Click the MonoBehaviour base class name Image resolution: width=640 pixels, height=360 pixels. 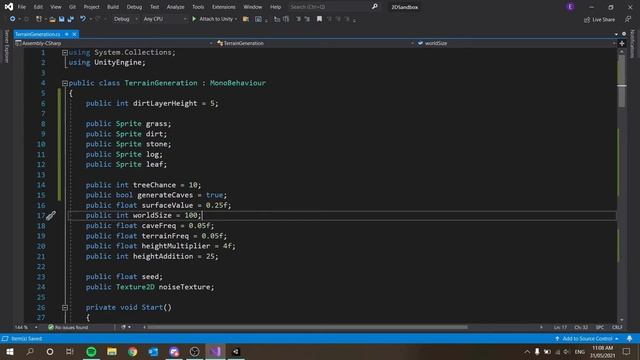(238, 83)
